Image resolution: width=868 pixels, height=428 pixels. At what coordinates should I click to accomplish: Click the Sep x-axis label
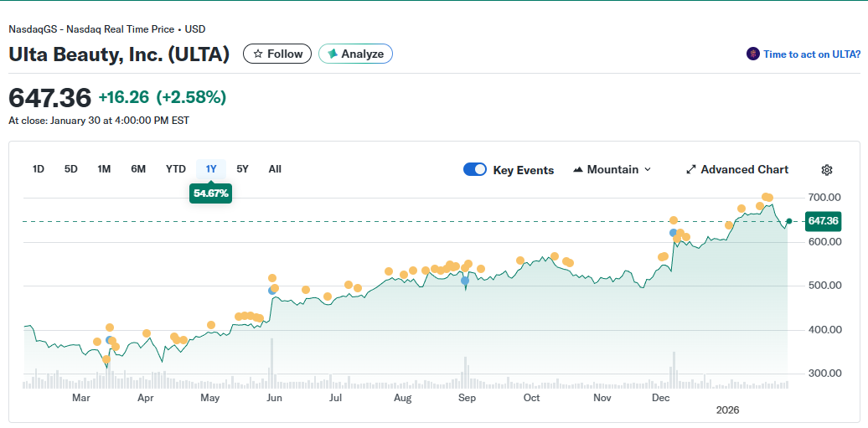click(468, 398)
